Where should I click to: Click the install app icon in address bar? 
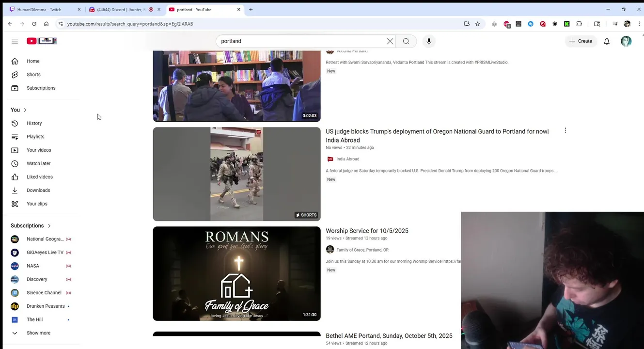467,24
